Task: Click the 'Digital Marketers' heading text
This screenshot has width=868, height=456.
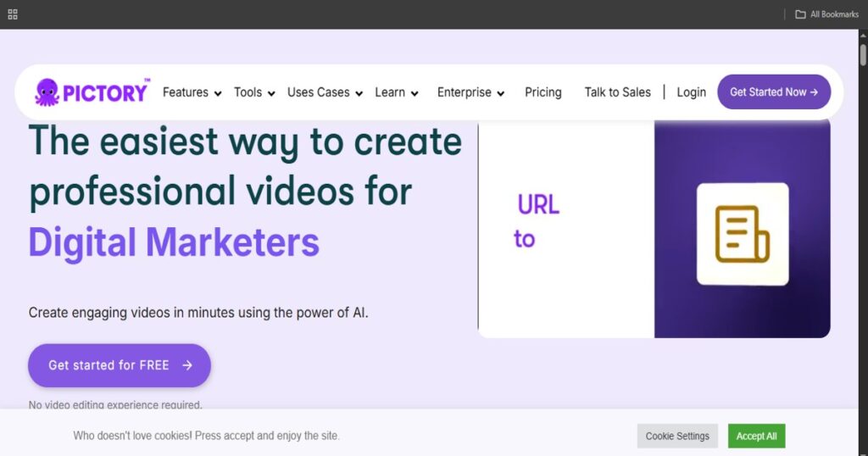Action: (174, 242)
